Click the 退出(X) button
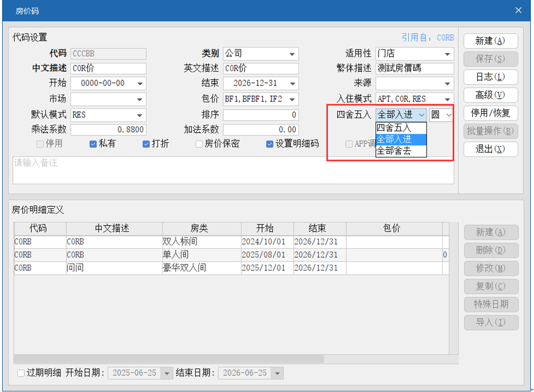The image size is (534, 392). point(491,149)
